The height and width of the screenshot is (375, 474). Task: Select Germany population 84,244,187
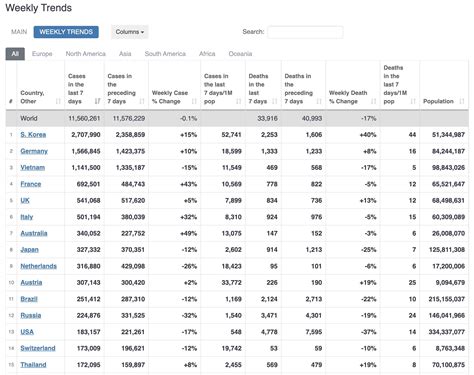click(x=448, y=151)
